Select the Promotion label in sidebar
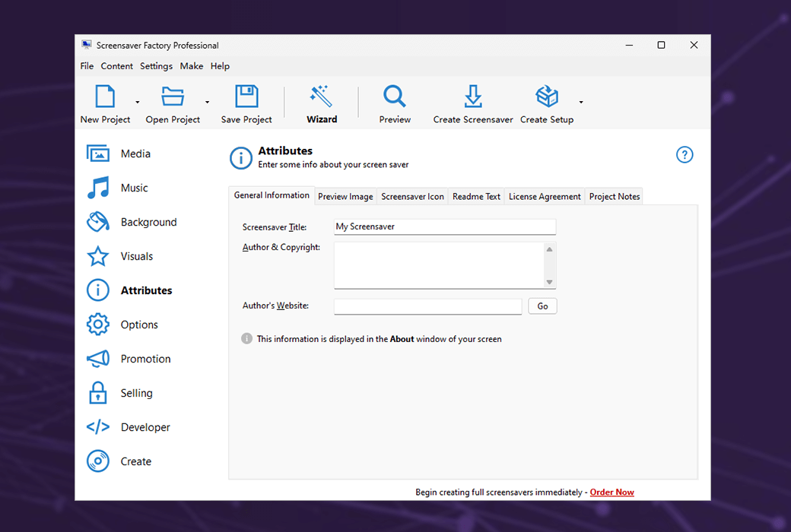 click(x=145, y=359)
